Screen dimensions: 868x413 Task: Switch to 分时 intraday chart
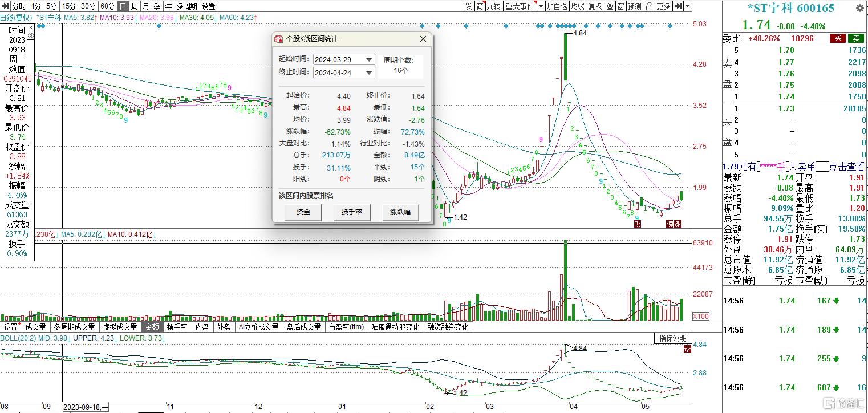coord(19,6)
